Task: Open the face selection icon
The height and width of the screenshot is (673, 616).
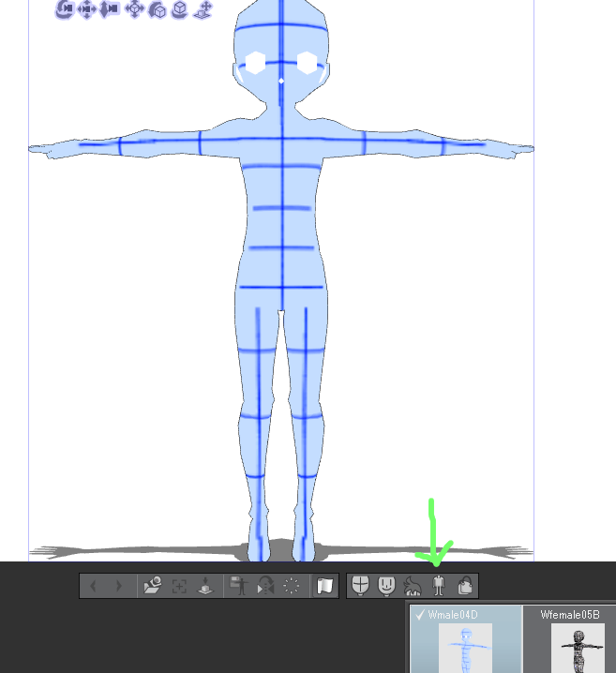Action: [x=359, y=587]
